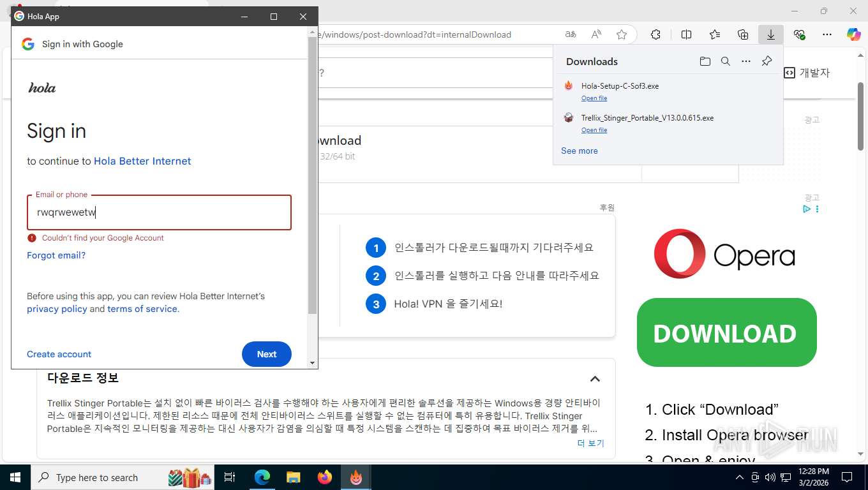Open the privacy policy link
Viewport: 868px width, 490px height.
pos(57,309)
